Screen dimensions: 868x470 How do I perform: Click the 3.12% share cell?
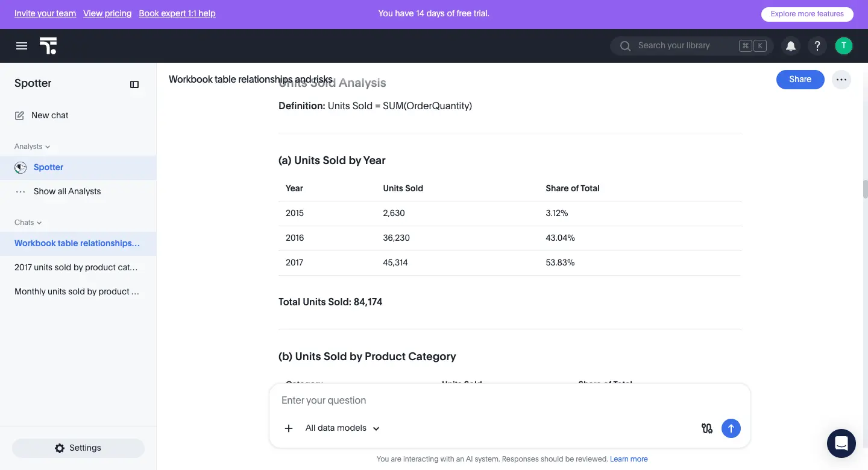[x=557, y=214]
